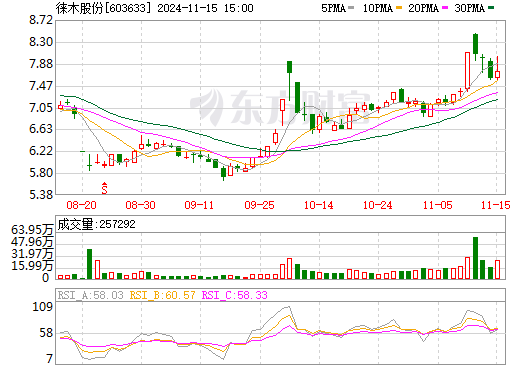The width and height of the screenshot is (520, 365).
Task: Click the 47.96万 volume axis label
Action: 32,242
